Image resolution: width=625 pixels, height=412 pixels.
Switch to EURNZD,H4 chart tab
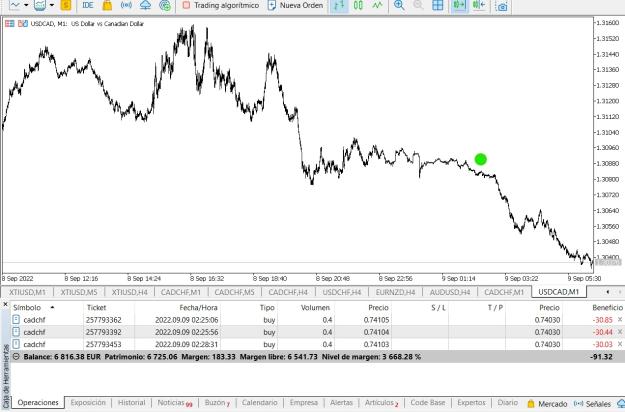click(395, 292)
